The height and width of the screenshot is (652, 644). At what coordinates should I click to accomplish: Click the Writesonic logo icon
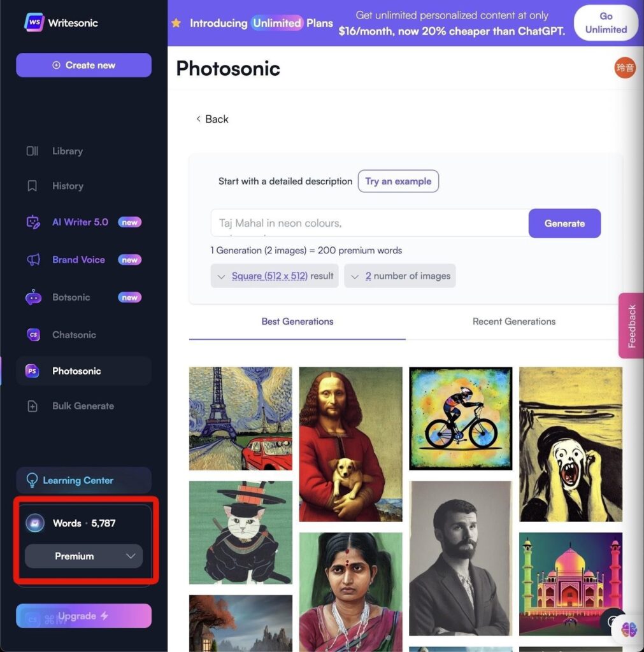tap(34, 22)
